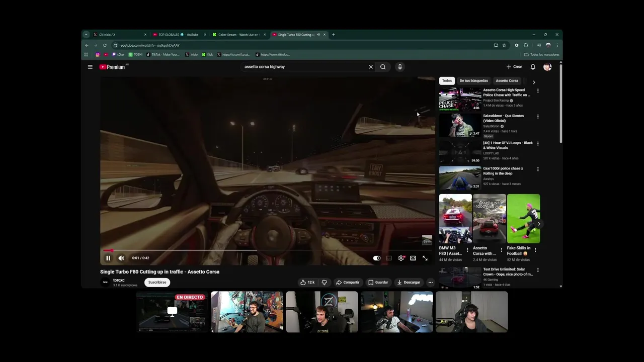Open options for Gsxr1000r police chase video
The height and width of the screenshot is (362, 644).
[x=538, y=169]
